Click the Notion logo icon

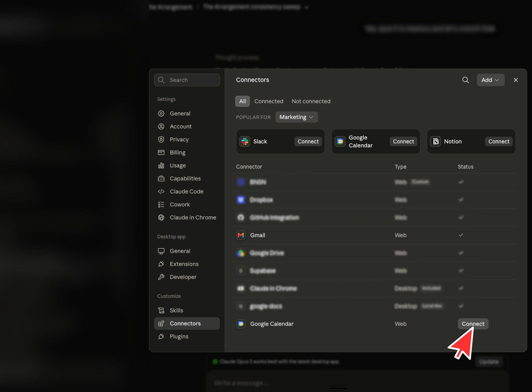click(435, 141)
